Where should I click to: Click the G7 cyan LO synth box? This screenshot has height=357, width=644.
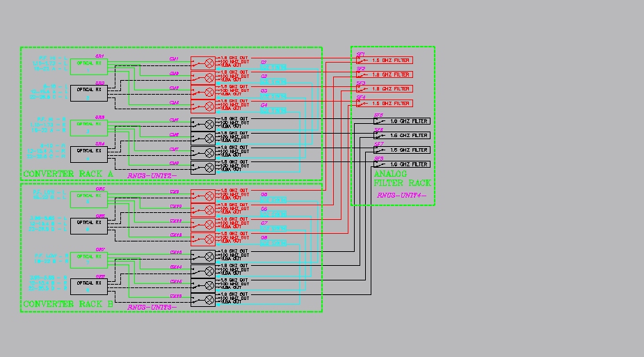pos(273,228)
